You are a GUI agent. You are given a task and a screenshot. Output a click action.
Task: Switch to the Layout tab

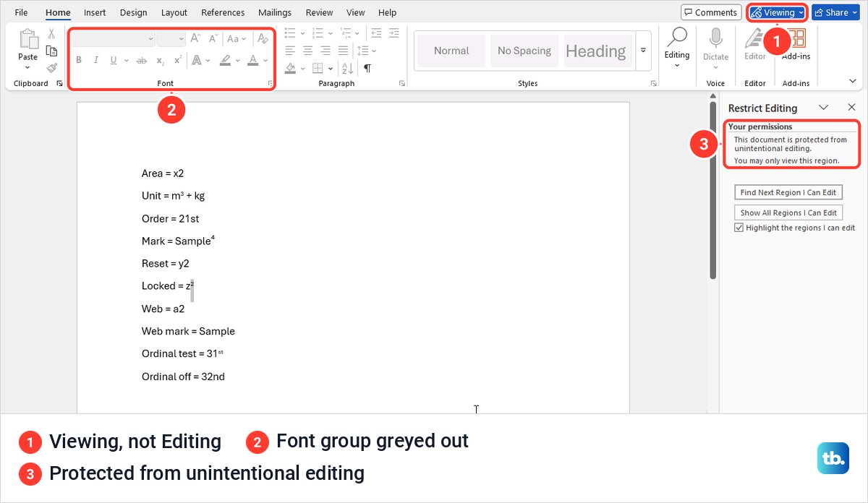coord(174,12)
